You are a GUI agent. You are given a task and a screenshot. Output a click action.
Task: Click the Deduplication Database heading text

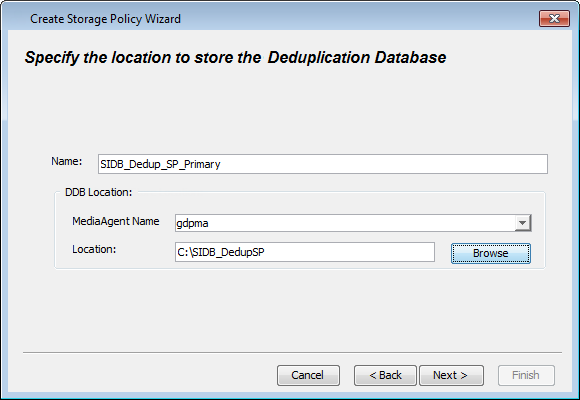pyautogui.click(x=357, y=57)
